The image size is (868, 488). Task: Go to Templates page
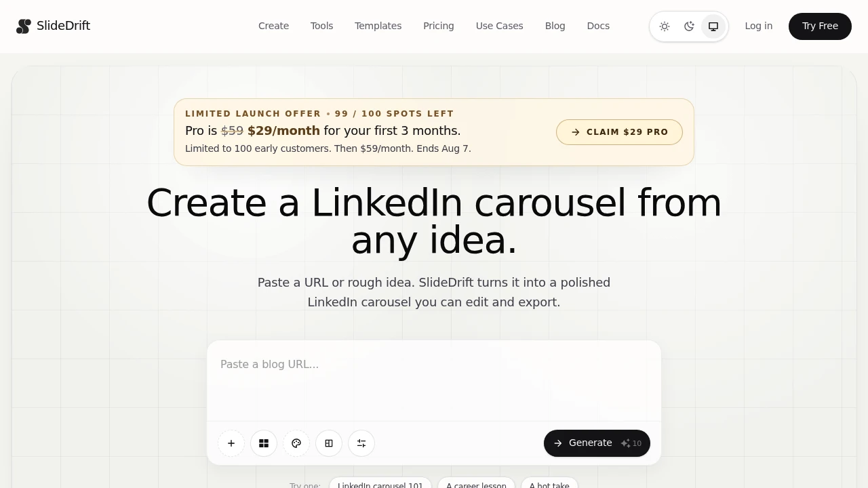coord(378,26)
